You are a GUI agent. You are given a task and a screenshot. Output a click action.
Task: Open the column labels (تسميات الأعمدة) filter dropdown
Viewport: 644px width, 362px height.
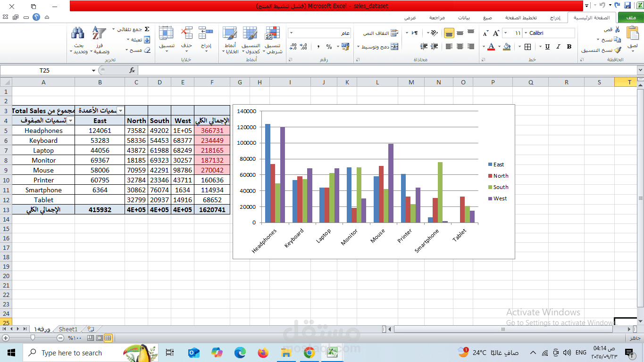click(121, 110)
